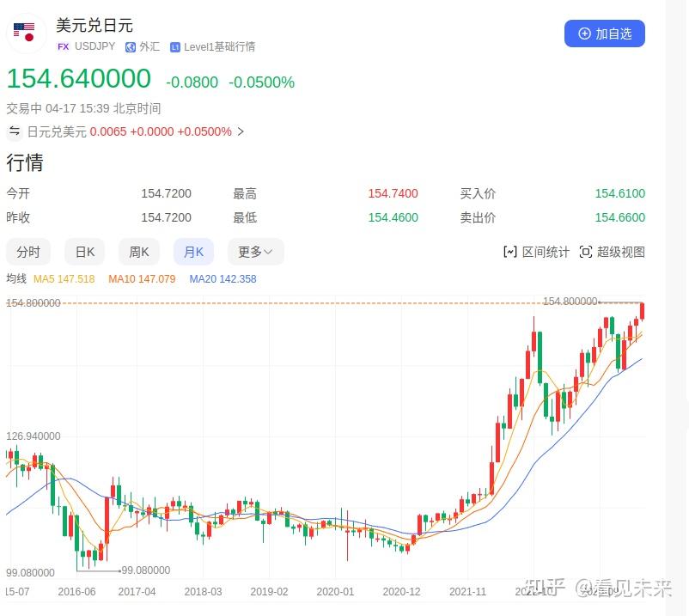Switch to the 周K chart tab
This screenshot has width=689, height=616.
[x=139, y=252]
